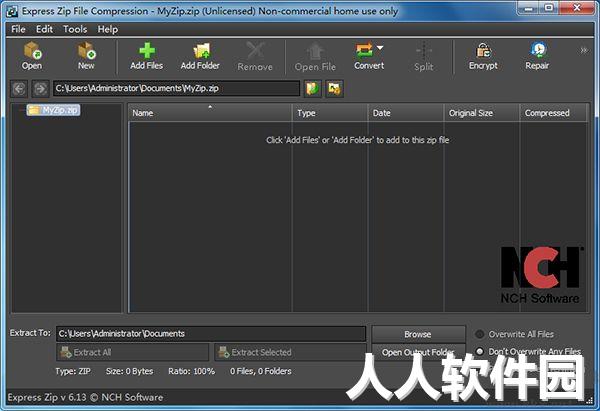Click the Express Zip title bar icon

(12, 11)
